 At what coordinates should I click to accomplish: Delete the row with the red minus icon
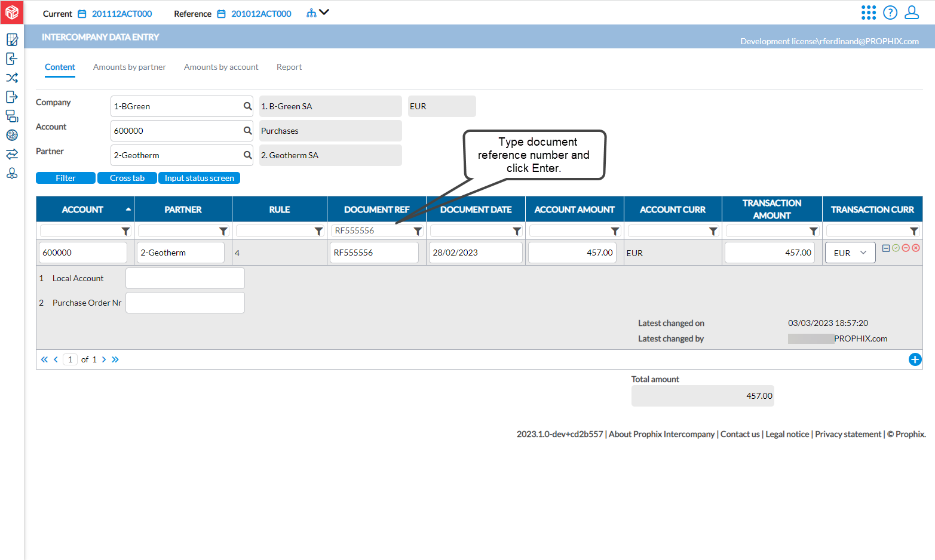point(906,247)
